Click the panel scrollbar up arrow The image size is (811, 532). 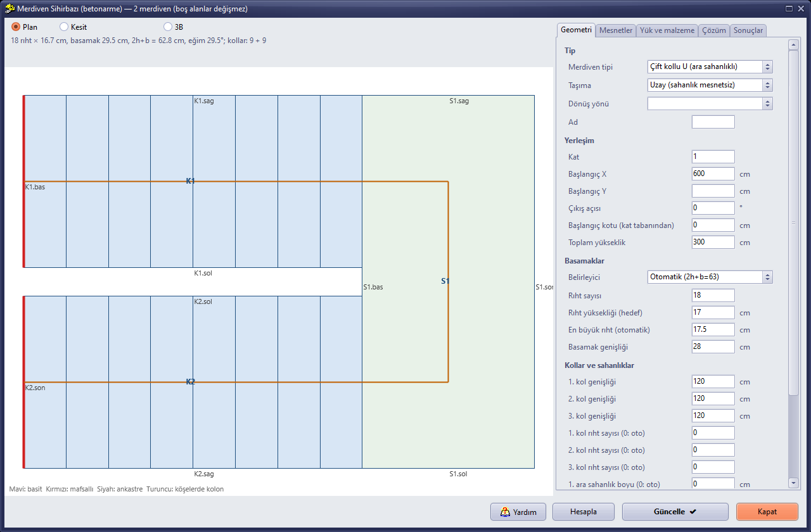pyautogui.click(x=794, y=44)
